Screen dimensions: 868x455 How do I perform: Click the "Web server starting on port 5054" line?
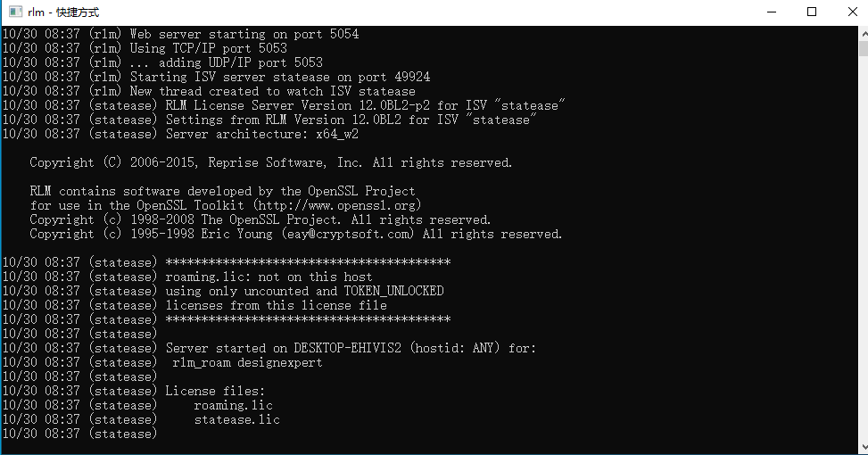pos(244,34)
